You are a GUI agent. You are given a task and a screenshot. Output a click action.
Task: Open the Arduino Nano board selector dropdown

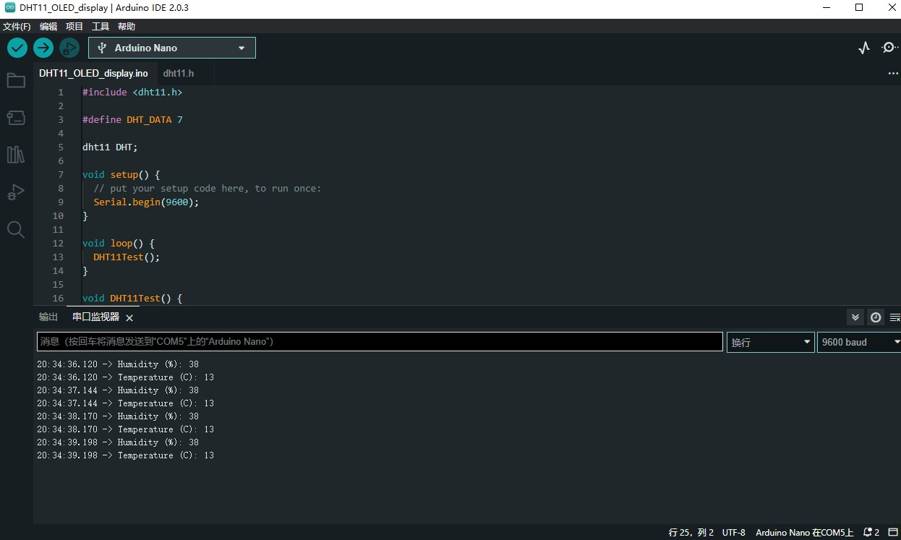[172, 48]
